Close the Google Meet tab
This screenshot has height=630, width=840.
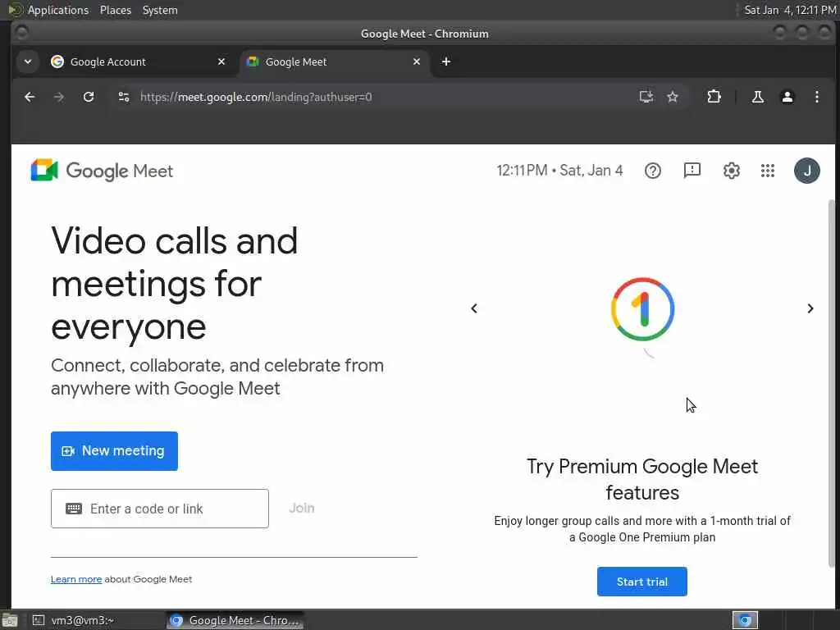[416, 62]
